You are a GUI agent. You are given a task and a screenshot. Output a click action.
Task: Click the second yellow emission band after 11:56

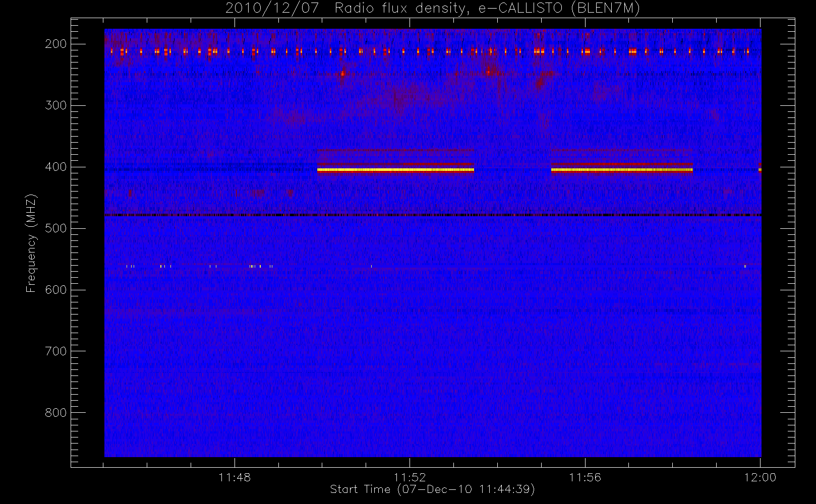[x=622, y=170]
